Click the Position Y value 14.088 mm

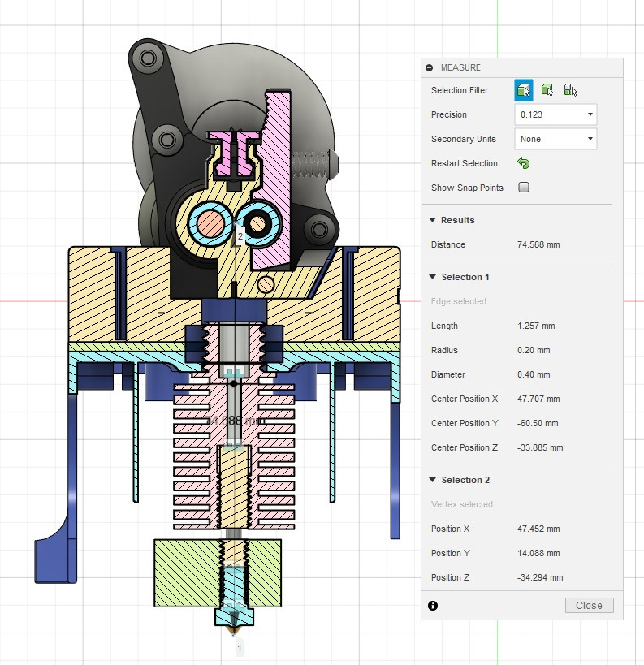tap(538, 553)
